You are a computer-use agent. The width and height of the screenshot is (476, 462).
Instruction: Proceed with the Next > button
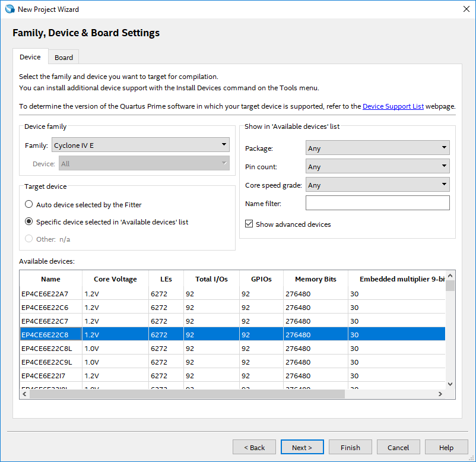302,447
